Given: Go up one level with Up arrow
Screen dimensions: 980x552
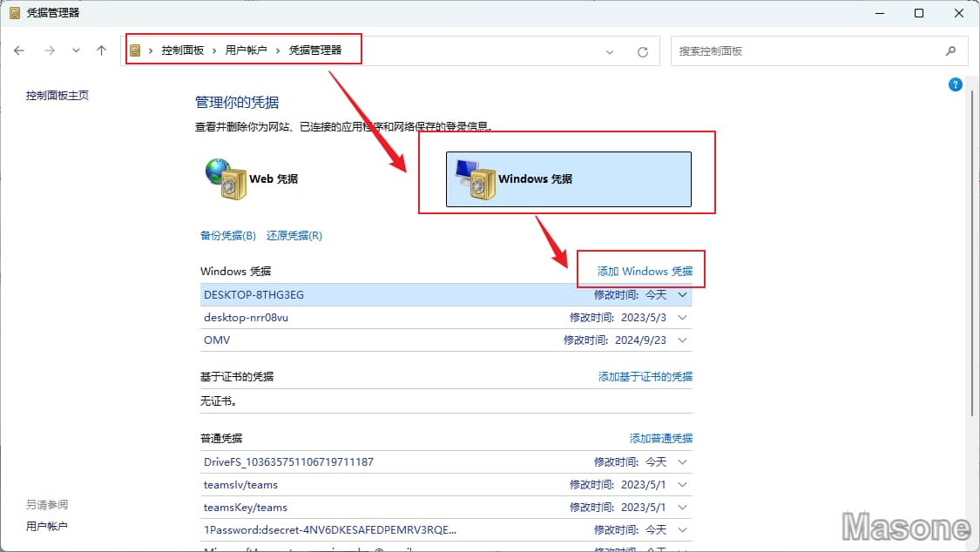Looking at the screenshot, I should pos(101,50).
